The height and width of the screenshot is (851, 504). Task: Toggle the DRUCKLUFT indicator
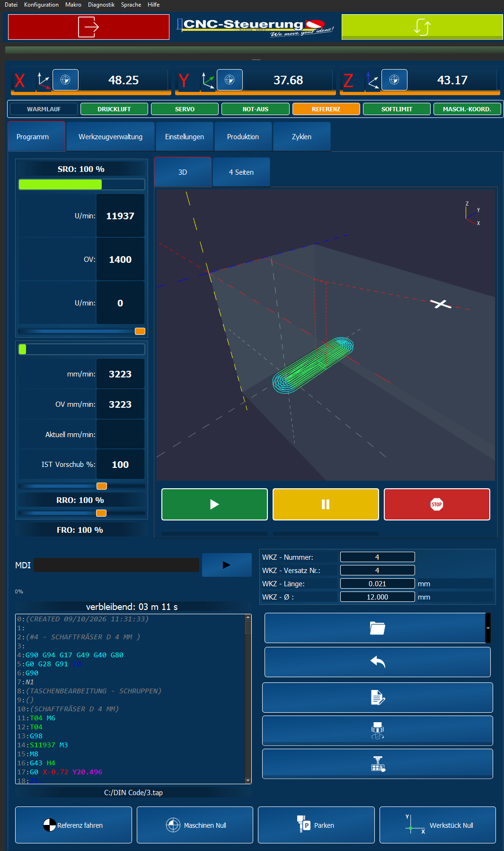(x=114, y=109)
